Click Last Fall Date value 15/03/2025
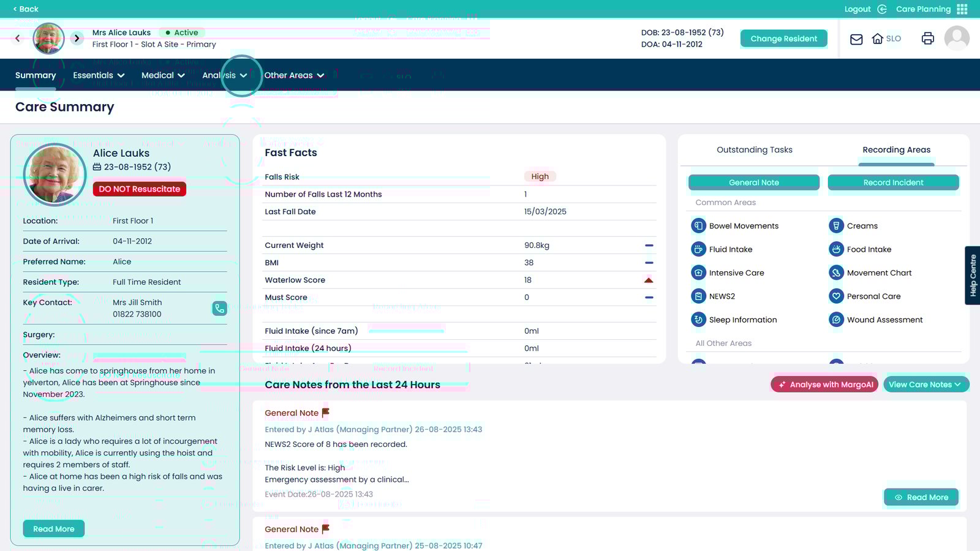 545,212
